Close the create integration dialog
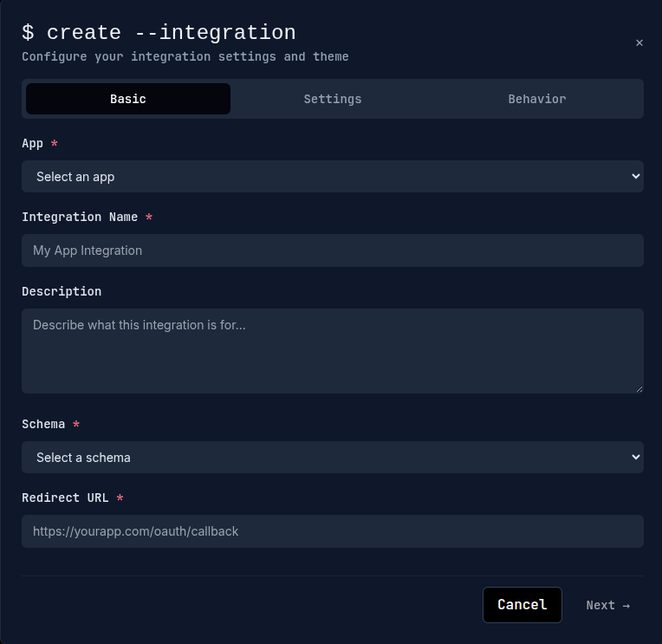The width and height of the screenshot is (662, 644). [639, 42]
